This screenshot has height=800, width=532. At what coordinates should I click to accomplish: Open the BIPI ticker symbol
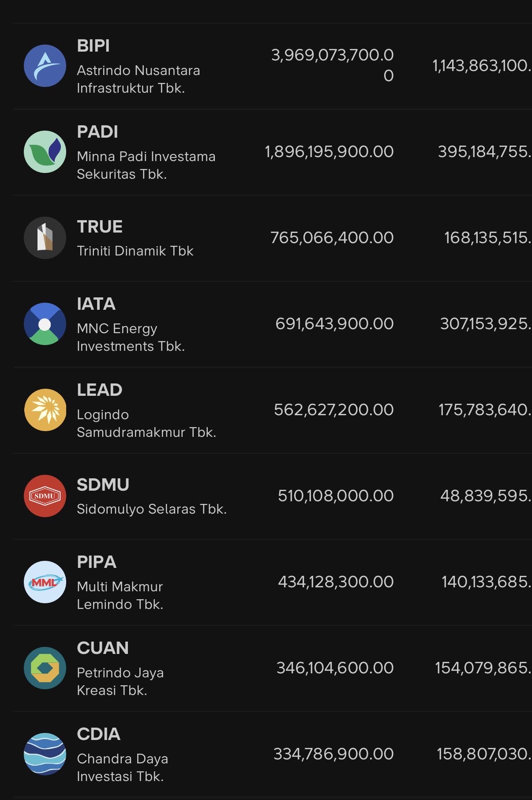[94, 46]
